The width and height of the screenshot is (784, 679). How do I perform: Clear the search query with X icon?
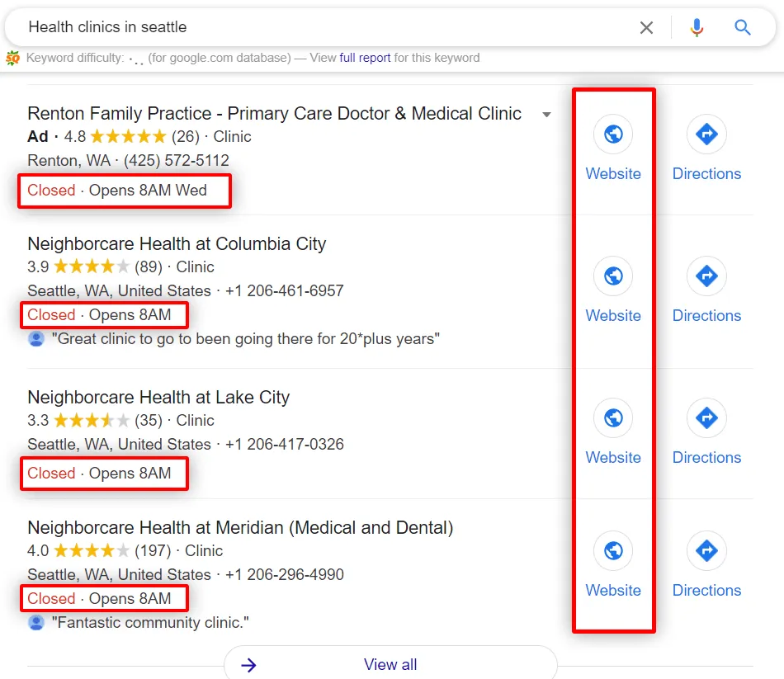[646, 28]
